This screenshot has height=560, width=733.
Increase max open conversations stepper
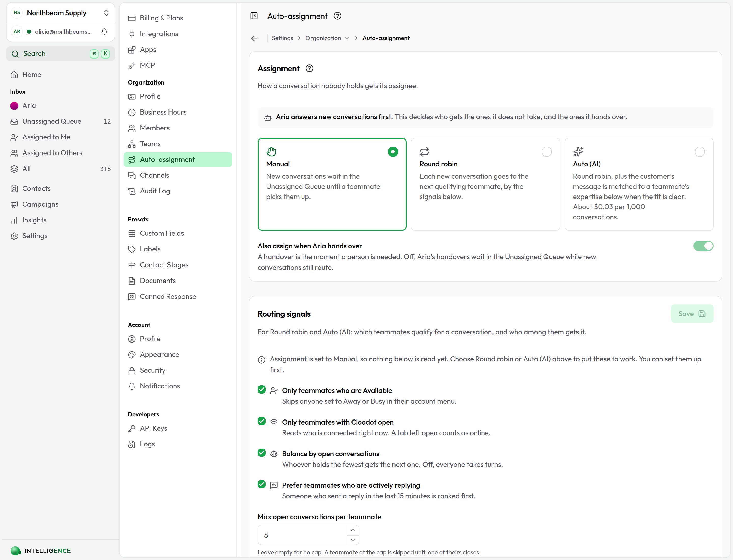click(353, 530)
